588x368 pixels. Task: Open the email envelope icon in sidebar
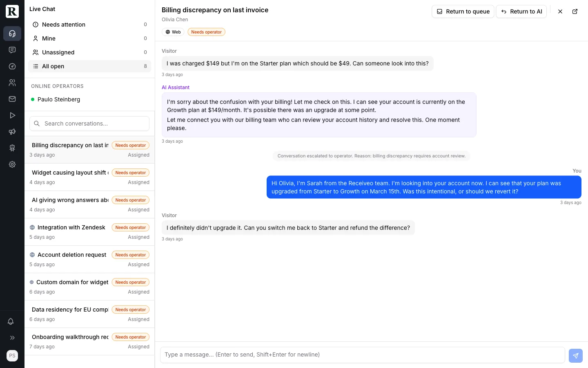point(12,99)
